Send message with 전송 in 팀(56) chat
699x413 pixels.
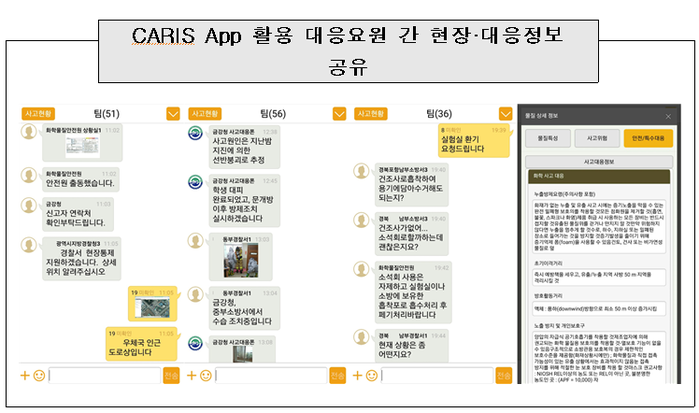point(337,376)
